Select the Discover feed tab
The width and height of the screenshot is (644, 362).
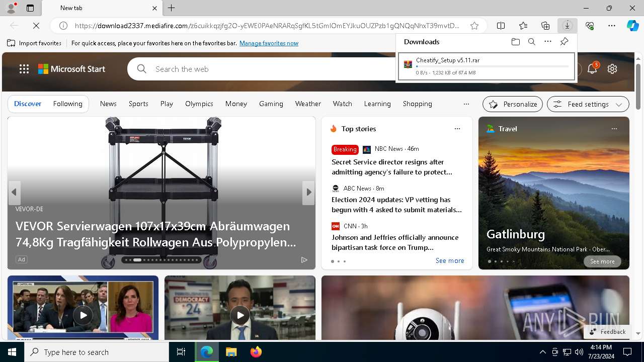pyautogui.click(x=28, y=104)
